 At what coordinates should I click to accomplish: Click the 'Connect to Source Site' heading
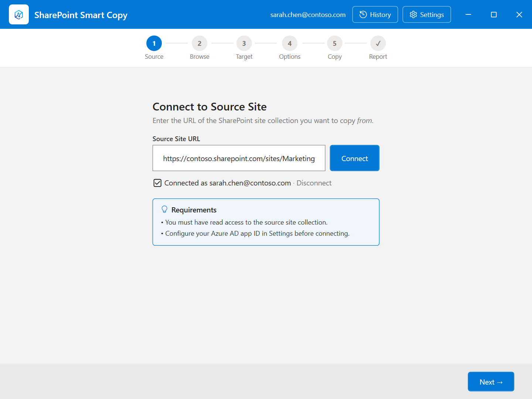(209, 107)
